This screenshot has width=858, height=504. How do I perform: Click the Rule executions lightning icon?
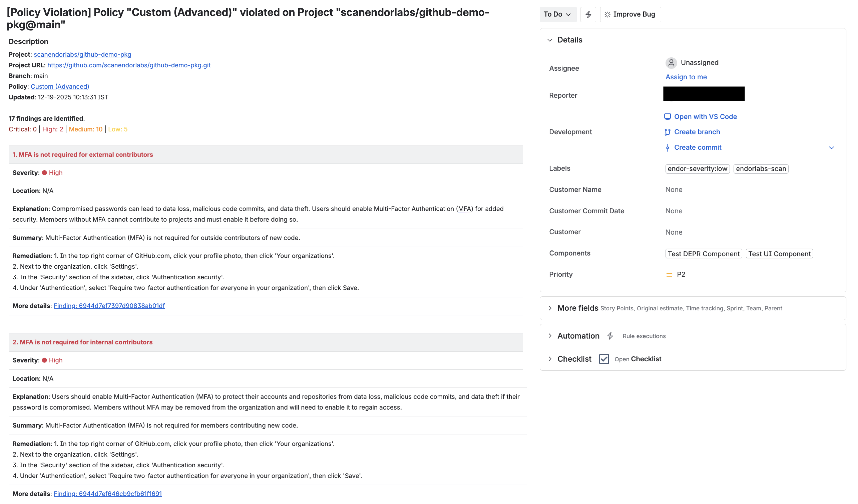tap(610, 336)
